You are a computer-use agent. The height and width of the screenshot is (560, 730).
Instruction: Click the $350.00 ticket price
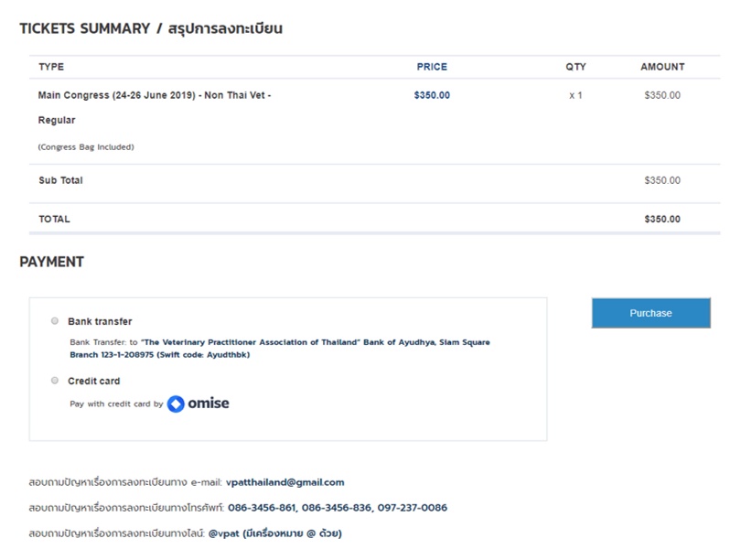tap(432, 95)
